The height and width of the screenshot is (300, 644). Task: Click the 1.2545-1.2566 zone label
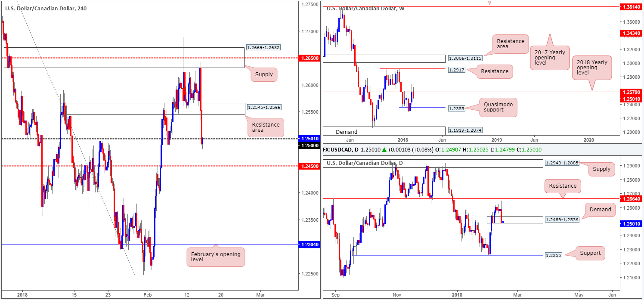[263, 107]
